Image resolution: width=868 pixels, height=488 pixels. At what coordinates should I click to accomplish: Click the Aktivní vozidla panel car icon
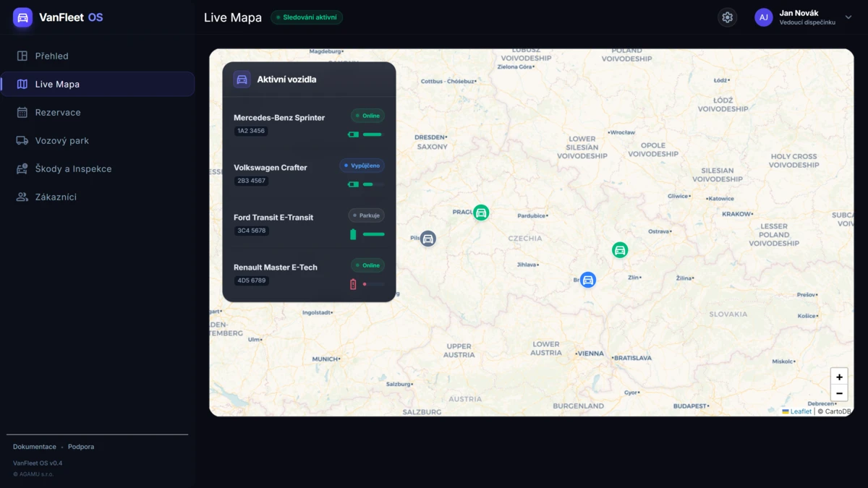tap(242, 80)
